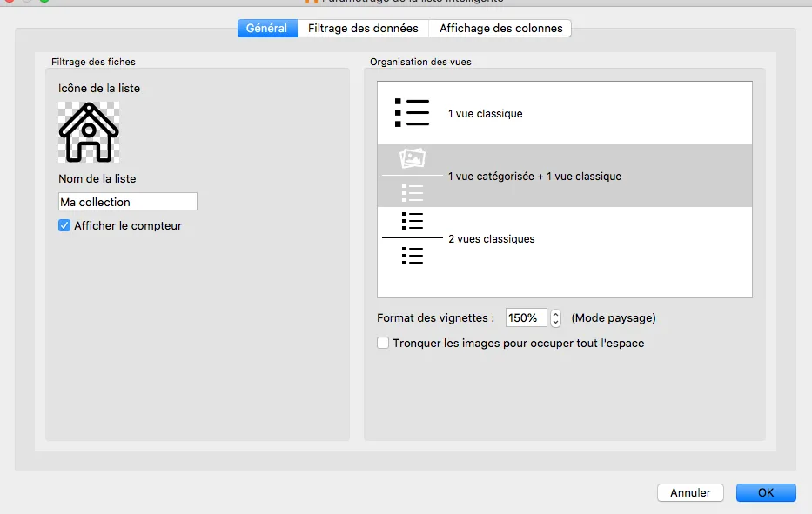This screenshot has height=514, width=812.
Task: Click the small list icon beneath the photo icon
Action: 412,192
